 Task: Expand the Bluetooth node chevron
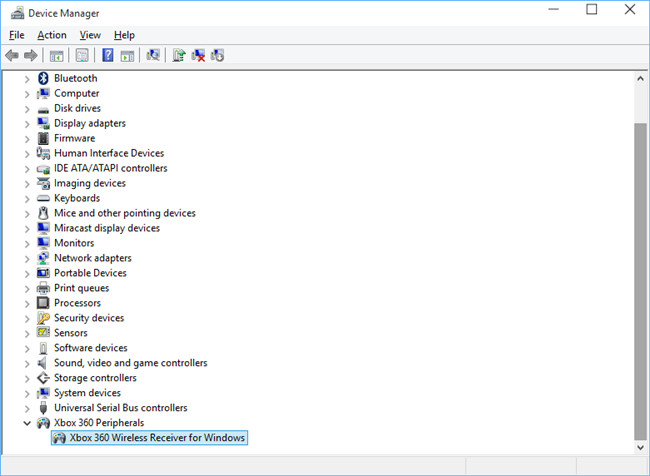[27, 79]
